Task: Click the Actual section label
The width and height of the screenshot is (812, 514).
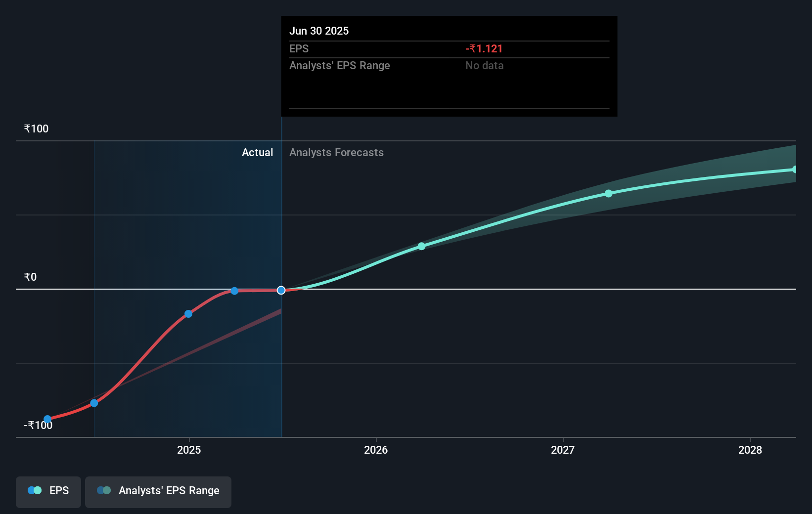Action: [x=257, y=152]
